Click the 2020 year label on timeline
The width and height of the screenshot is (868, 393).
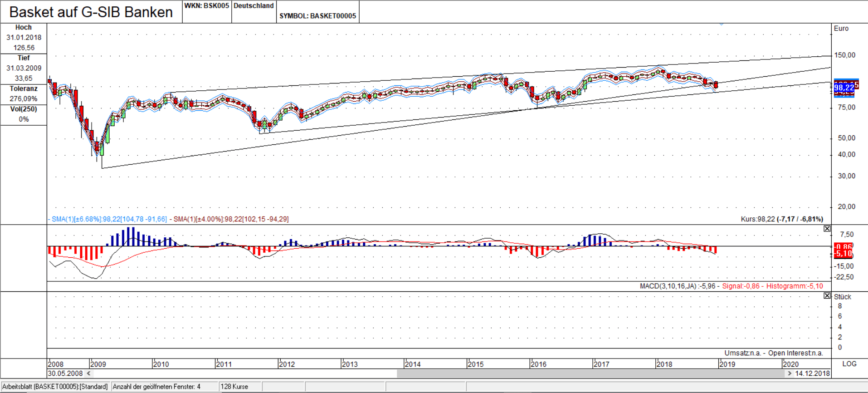pyautogui.click(x=790, y=364)
